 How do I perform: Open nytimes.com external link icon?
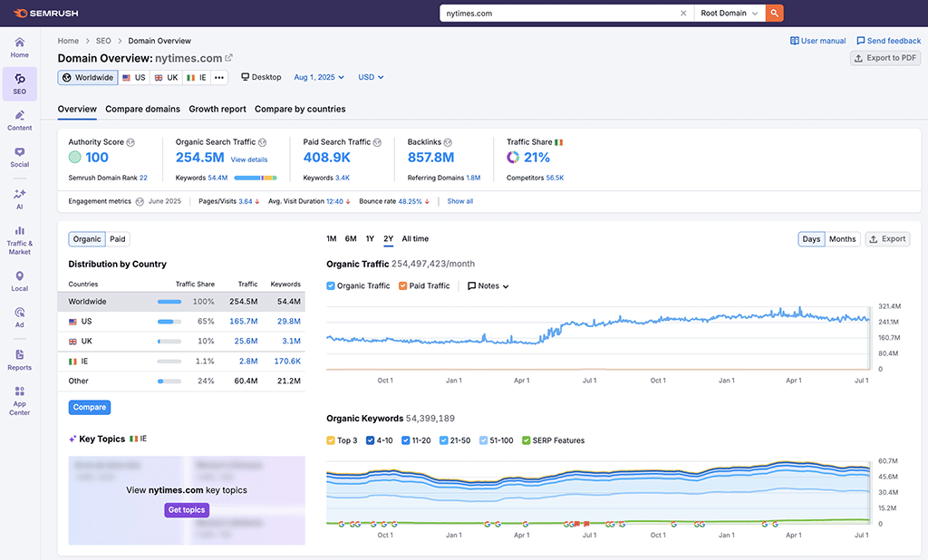click(229, 58)
